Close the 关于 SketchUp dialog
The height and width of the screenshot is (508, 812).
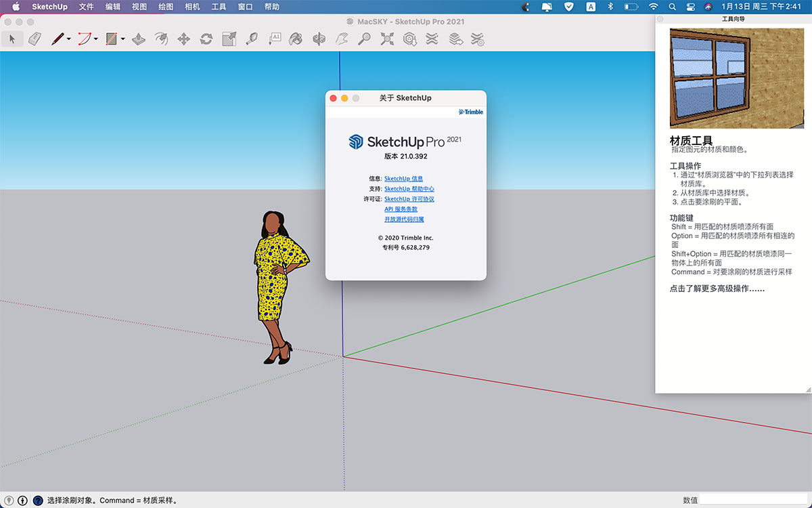[x=333, y=98]
